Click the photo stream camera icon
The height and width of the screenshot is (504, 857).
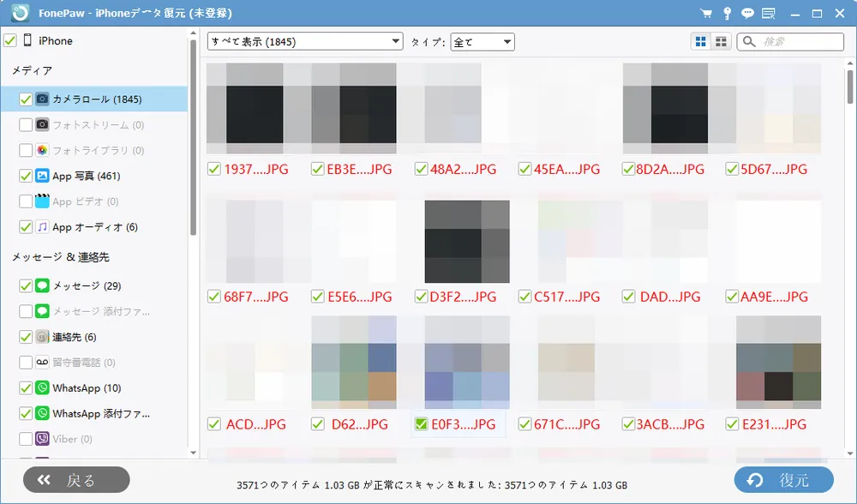click(42, 124)
